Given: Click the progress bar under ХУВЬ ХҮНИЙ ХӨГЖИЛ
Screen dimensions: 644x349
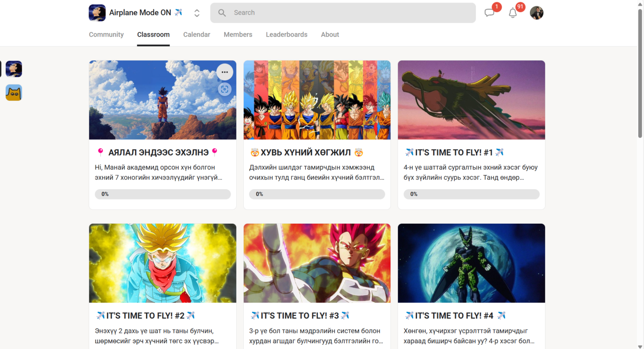Looking at the screenshot, I should tap(317, 194).
